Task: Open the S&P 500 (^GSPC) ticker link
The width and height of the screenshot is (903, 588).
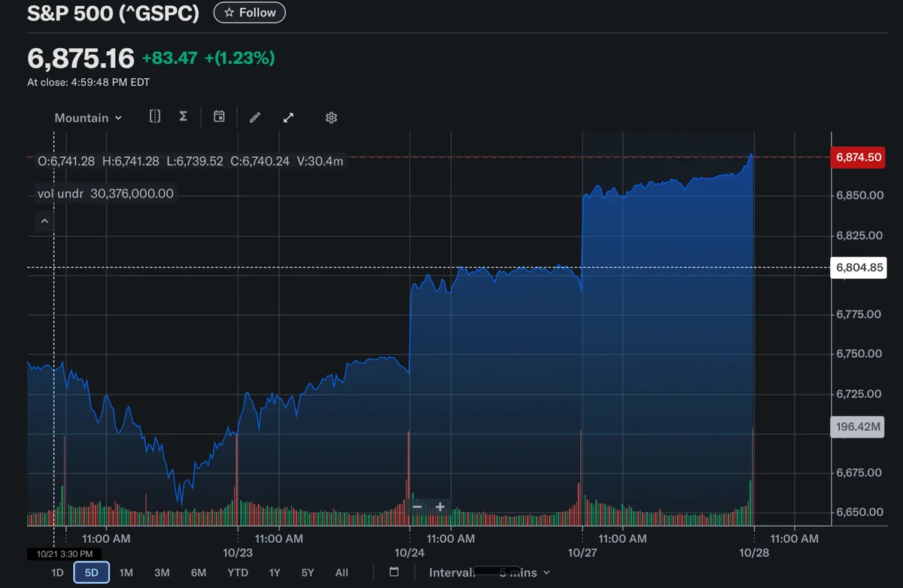Action: tap(113, 13)
